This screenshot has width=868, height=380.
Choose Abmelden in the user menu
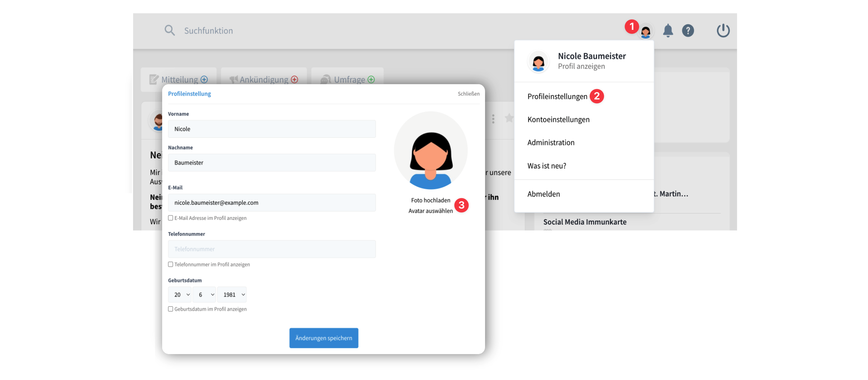click(x=543, y=194)
